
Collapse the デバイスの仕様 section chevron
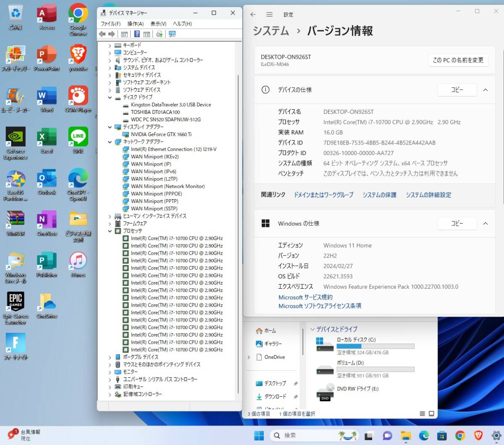pyautogui.click(x=486, y=90)
